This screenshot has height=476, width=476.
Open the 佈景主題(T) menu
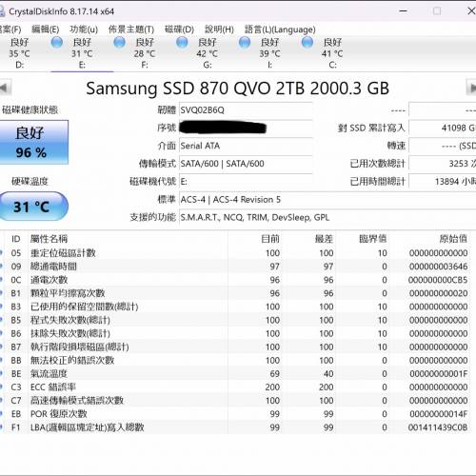[131, 30]
